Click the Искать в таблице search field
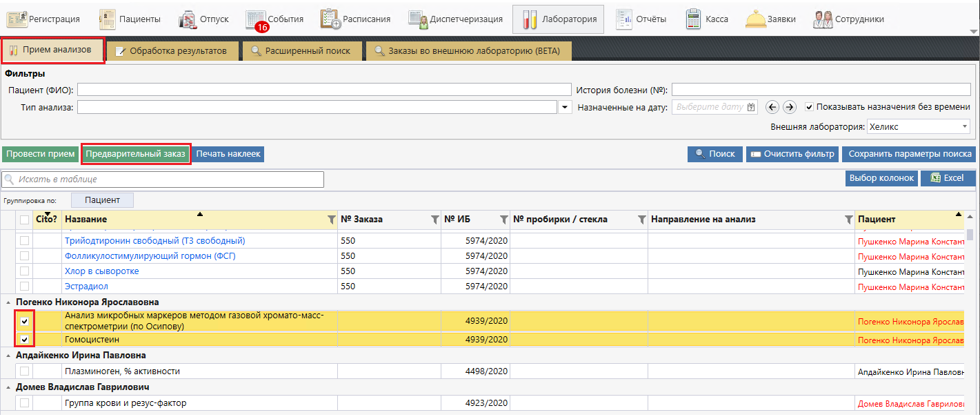This screenshot has width=980, height=417. click(163, 180)
